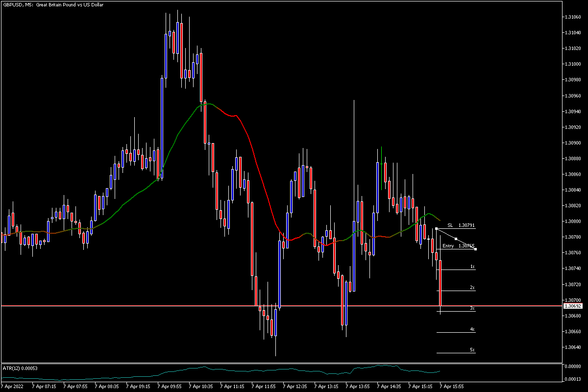Click the 0.00080 ATR scale label
This screenshot has height=392, width=588.
(573, 367)
